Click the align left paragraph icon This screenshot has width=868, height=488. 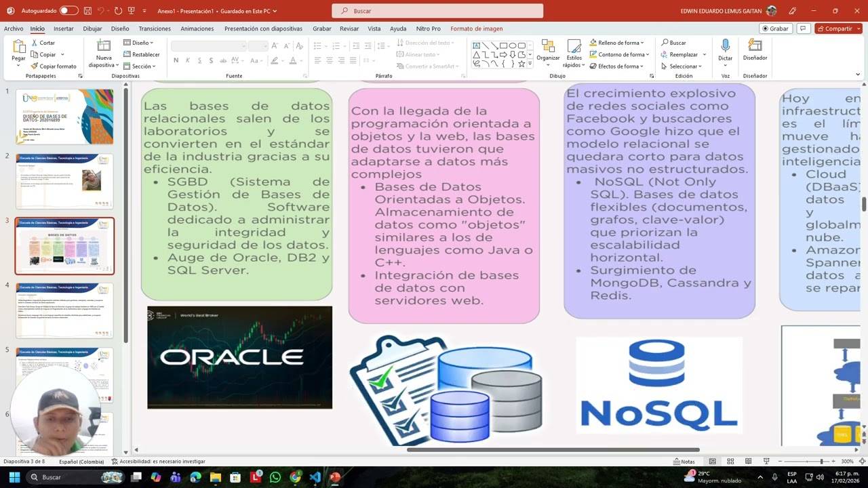tap(317, 60)
